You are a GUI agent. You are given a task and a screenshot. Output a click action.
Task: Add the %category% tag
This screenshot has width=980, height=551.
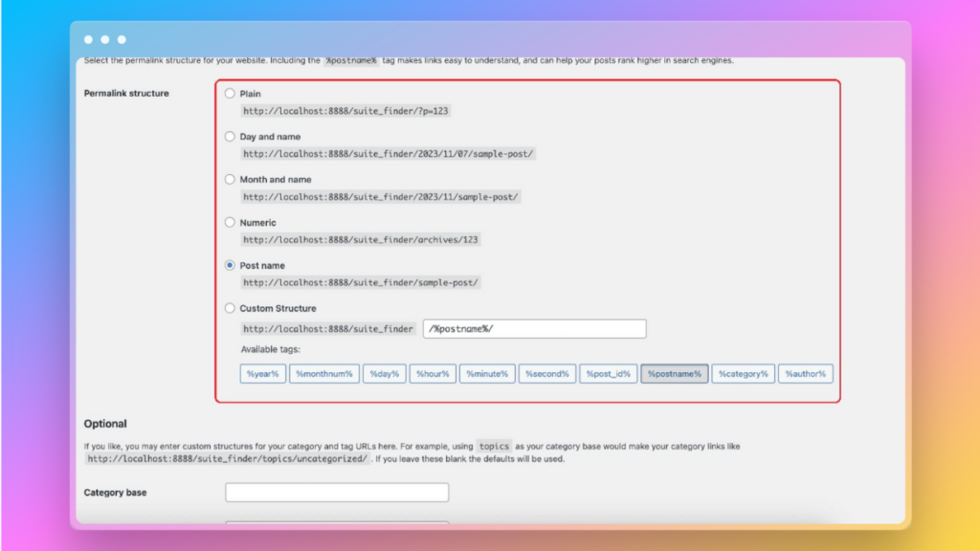point(743,374)
